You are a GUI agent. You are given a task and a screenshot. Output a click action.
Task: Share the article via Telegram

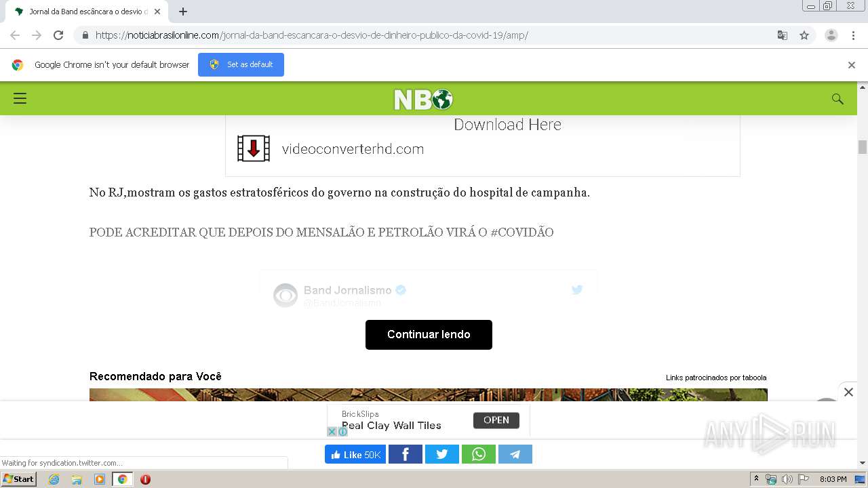pos(515,454)
